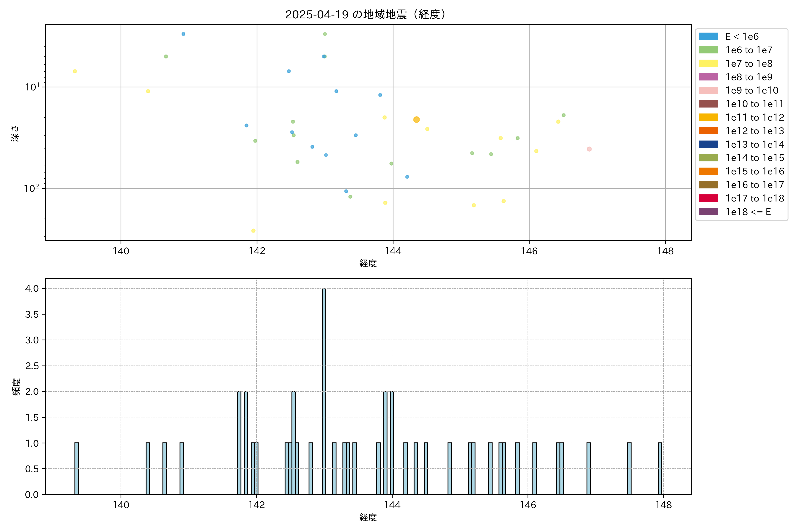The image size is (798, 532).
Task: Click the tallest histogram bar at frequency 4.0
Action: coord(324,390)
